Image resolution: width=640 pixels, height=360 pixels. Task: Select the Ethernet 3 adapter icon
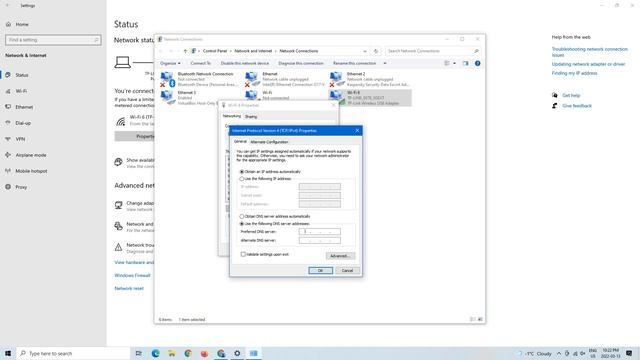pos(167,97)
